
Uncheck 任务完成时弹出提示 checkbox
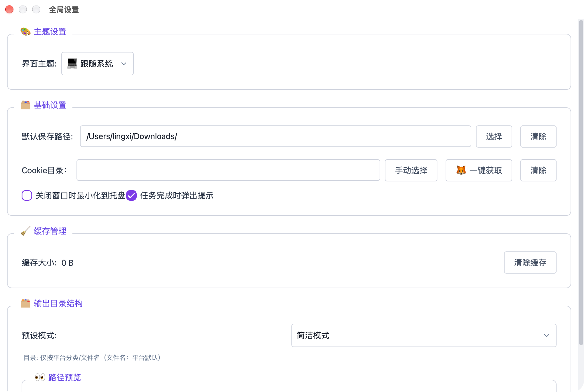click(x=131, y=195)
